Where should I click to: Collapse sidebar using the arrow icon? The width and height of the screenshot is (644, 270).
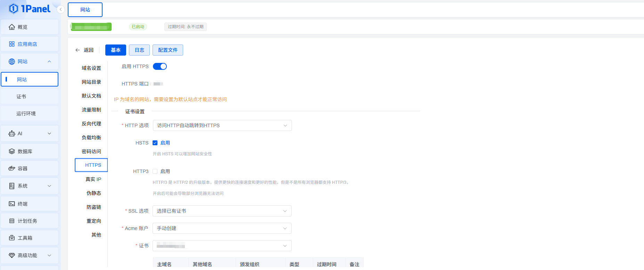click(61, 9)
